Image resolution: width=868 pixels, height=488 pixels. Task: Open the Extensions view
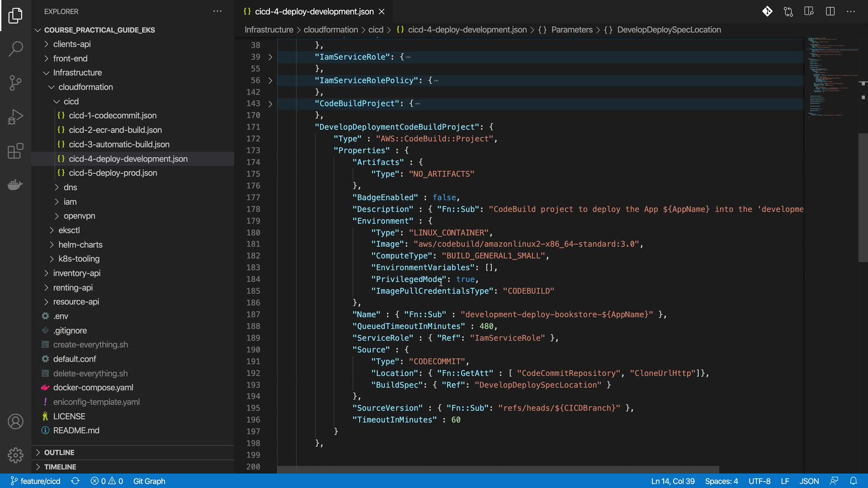click(15, 151)
